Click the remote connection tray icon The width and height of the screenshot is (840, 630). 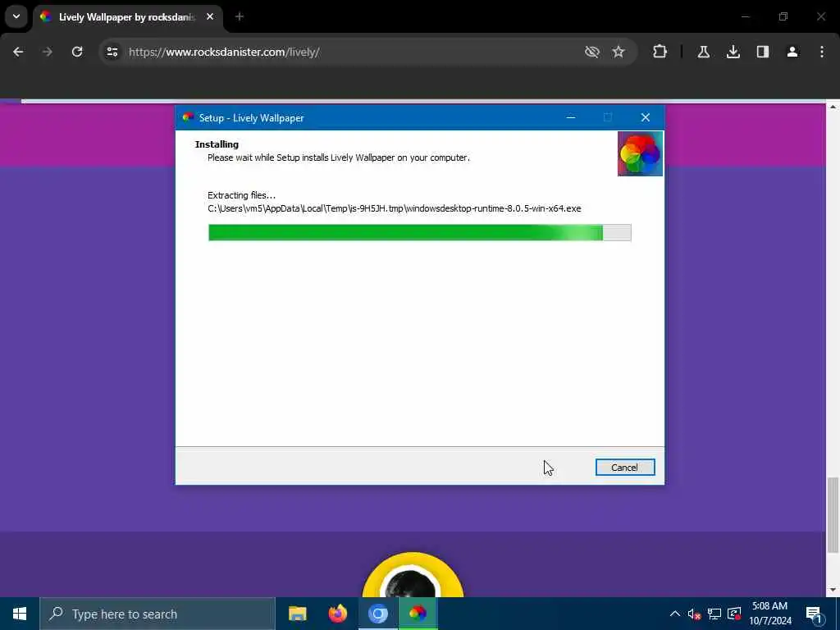[734, 614]
